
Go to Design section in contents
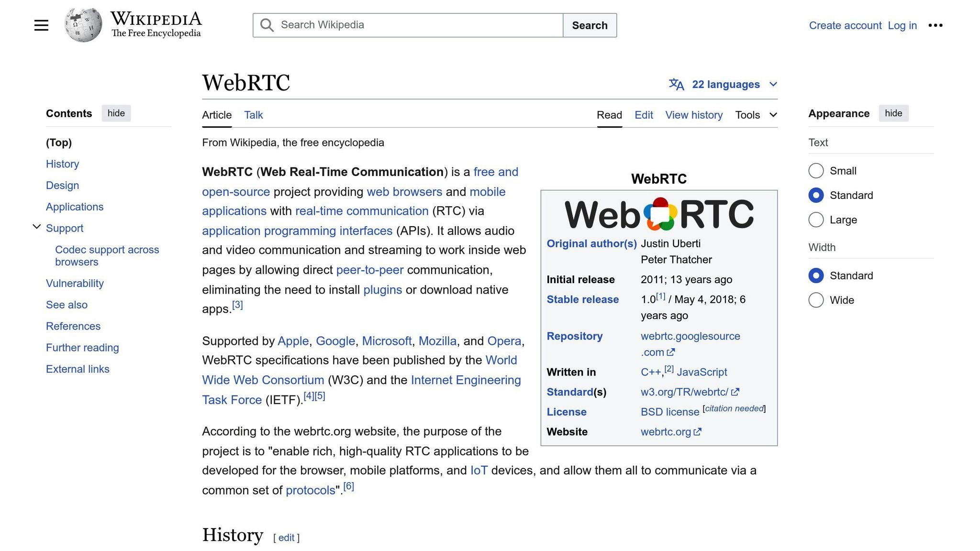[x=62, y=186]
